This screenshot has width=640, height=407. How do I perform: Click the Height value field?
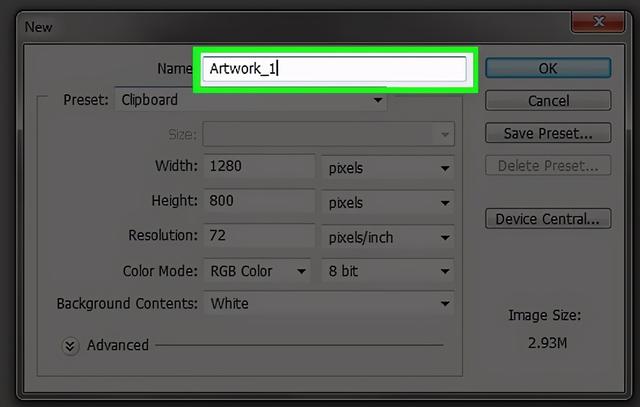click(258, 202)
